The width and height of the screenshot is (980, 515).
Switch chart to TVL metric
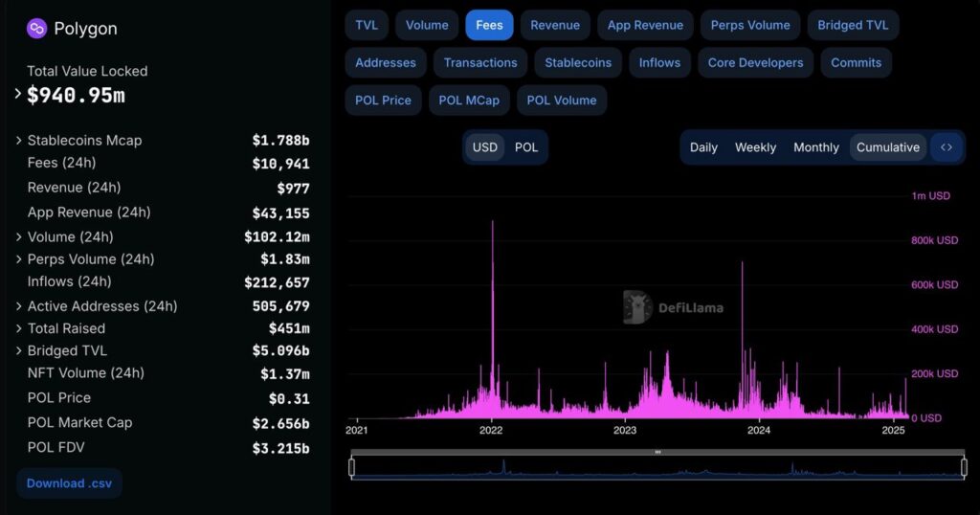click(x=367, y=25)
